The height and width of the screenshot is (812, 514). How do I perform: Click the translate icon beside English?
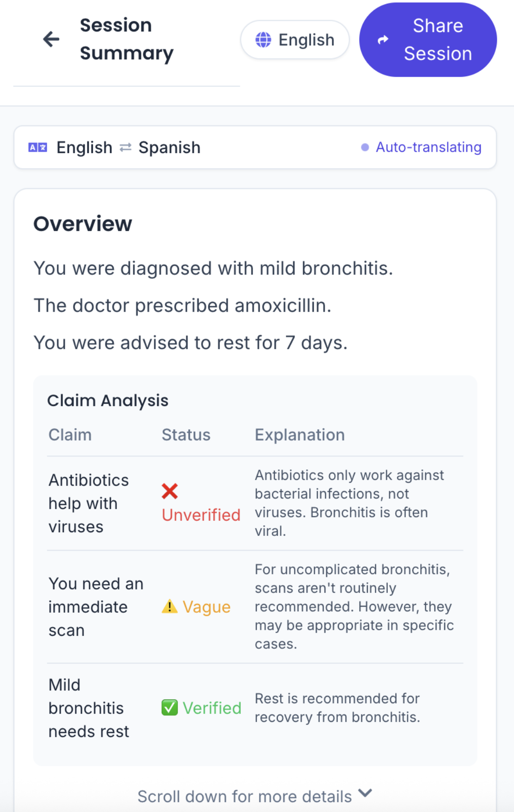coord(38,148)
